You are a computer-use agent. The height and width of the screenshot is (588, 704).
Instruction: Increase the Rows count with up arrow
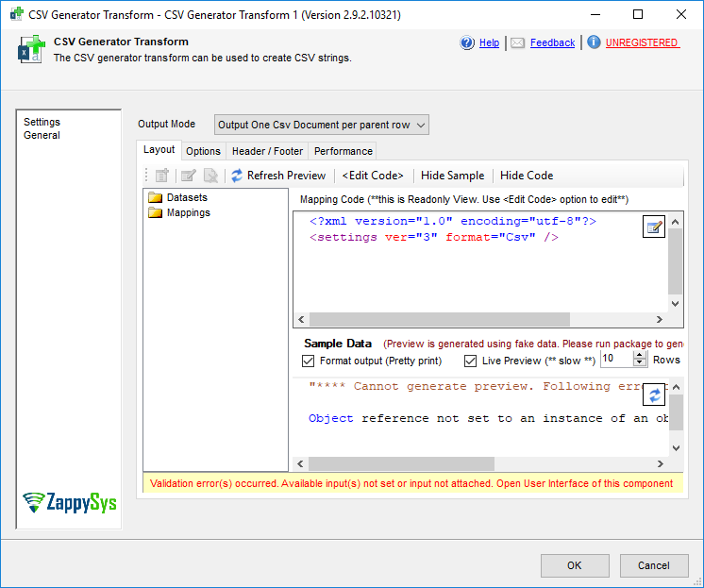point(640,355)
